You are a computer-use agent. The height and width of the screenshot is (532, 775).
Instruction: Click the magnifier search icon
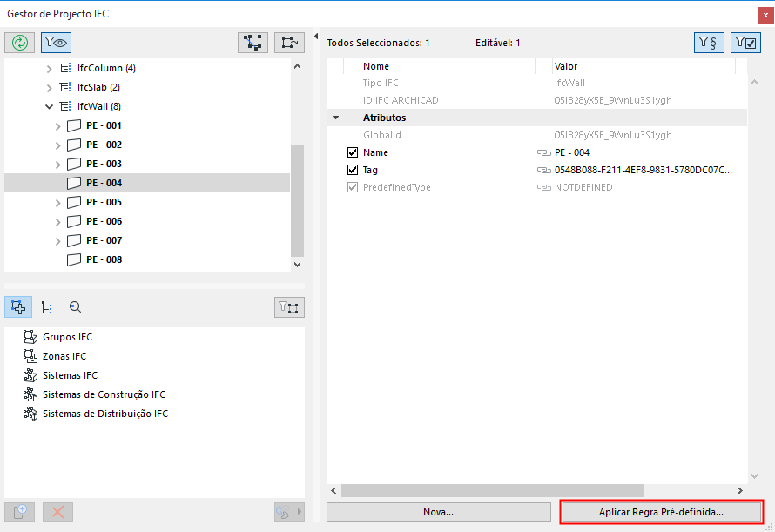pyautogui.click(x=75, y=307)
